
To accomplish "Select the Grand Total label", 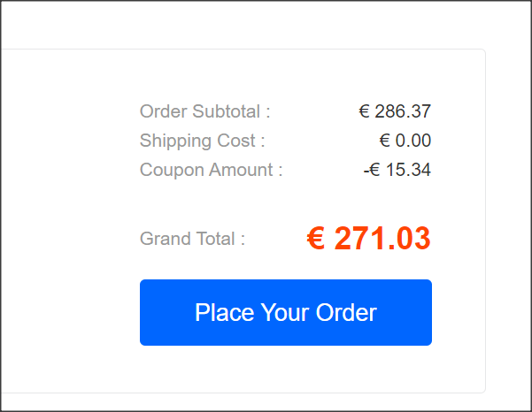I will pos(192,239).
